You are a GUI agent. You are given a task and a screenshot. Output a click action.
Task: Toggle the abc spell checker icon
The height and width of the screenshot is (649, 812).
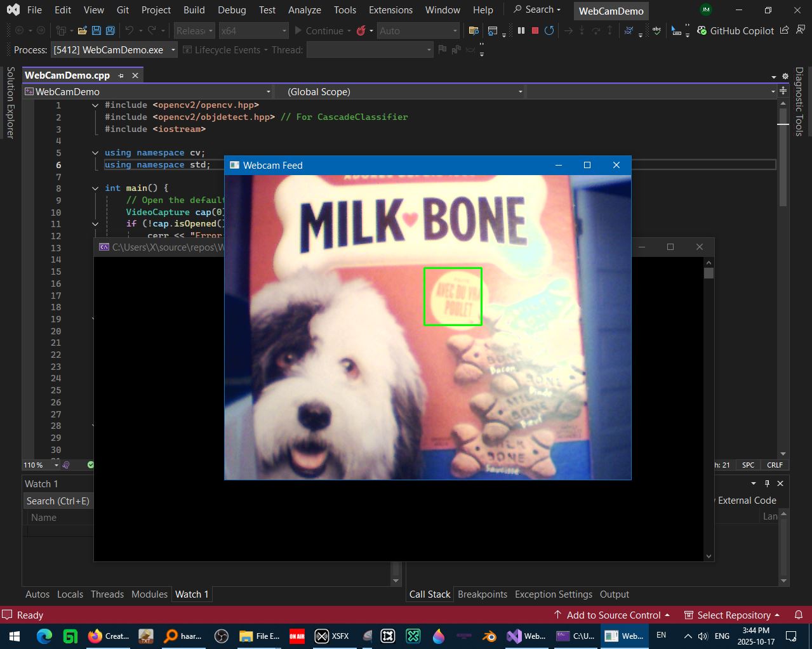[x=656, y=30]
